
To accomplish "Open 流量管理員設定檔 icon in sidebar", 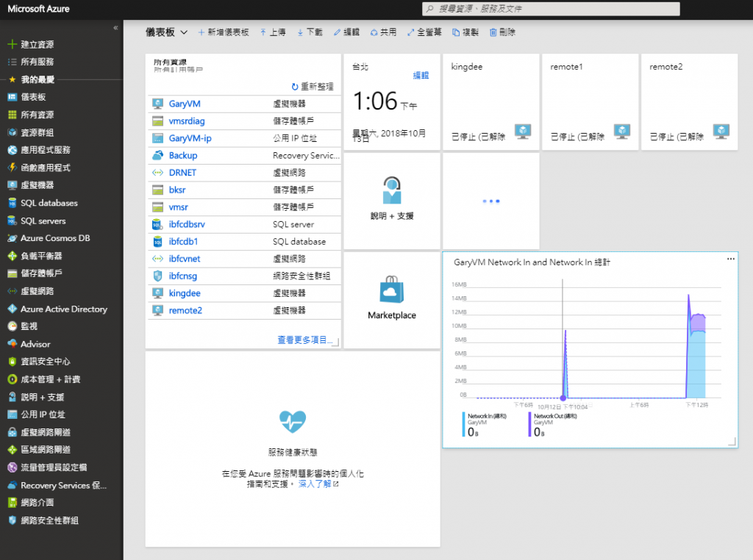I will pos(13,467).
